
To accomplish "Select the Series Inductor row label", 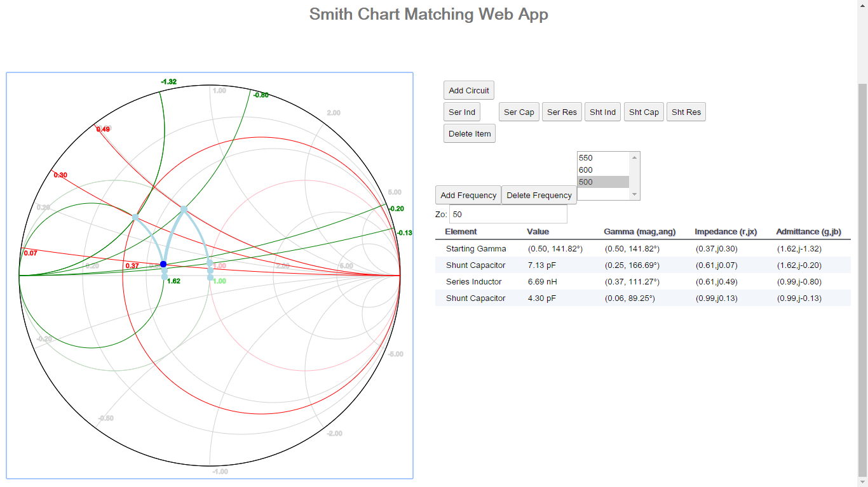I will [x=474, y=282].
